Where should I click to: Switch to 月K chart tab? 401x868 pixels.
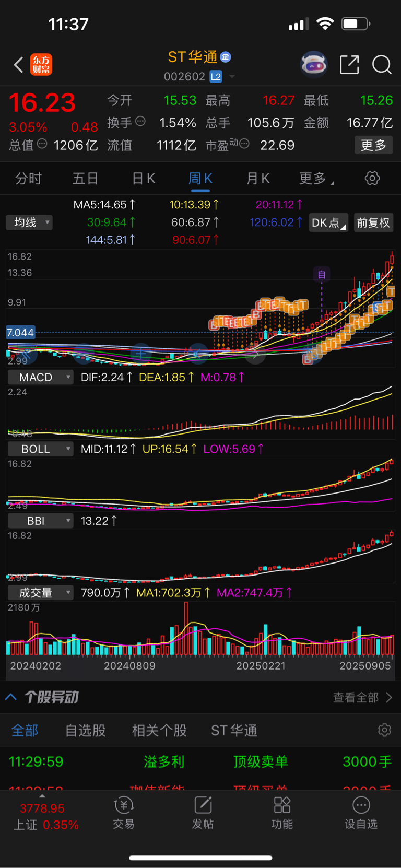pyautogui.click(x=258, y=179)
